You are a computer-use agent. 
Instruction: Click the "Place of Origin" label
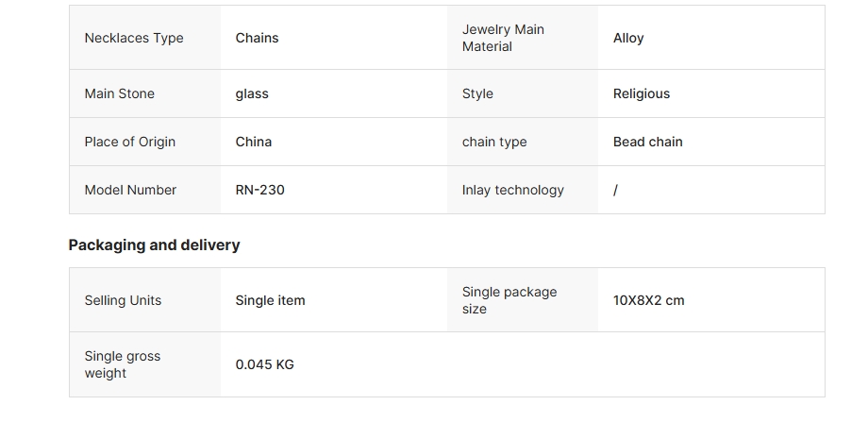click(x=130, y=142)
